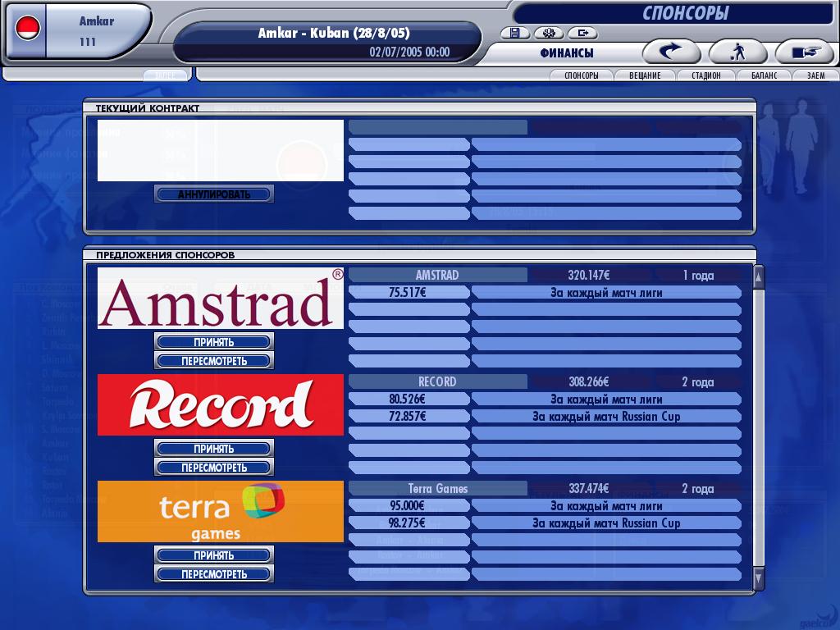Click the Amstrad "1 года" duration
The height and width of the screenshot is (630, 840).
[x=698, y=276]
